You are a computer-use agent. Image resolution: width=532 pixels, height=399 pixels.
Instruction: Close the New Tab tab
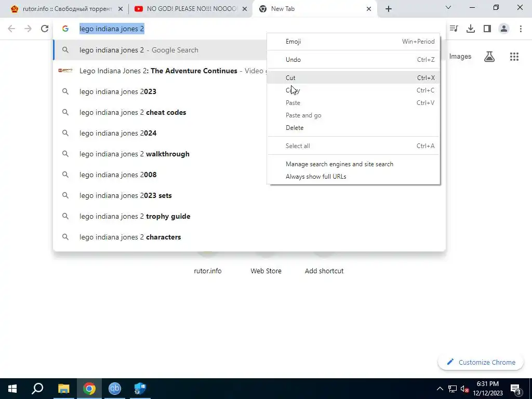click(x=369, y=9)
